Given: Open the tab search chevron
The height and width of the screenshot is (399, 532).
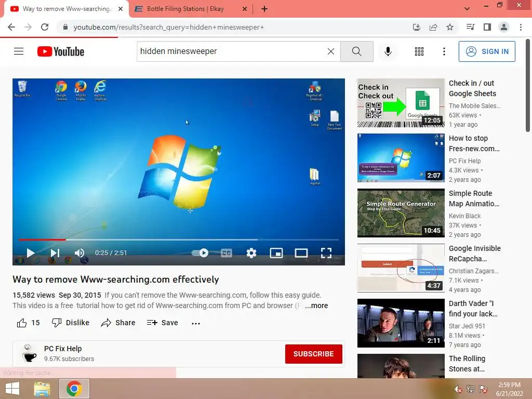Looking at the screenshot, I should 467,9.
